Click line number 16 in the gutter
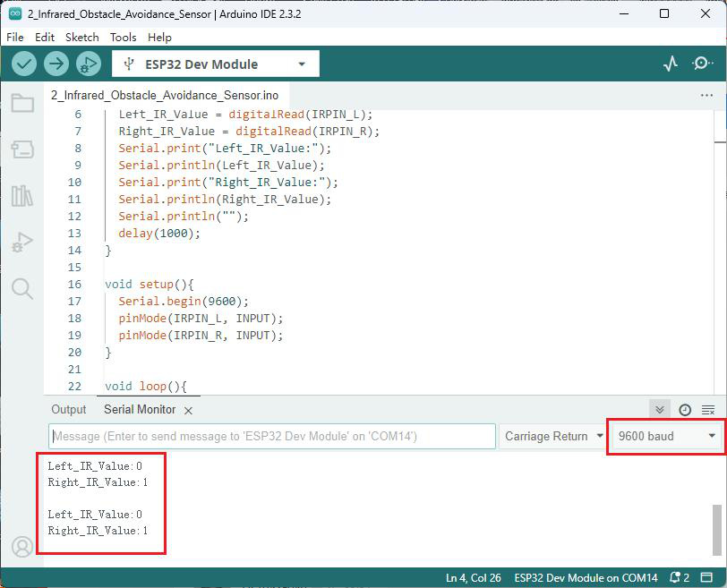This screenshot has width=727, height=588. (74, 285)
